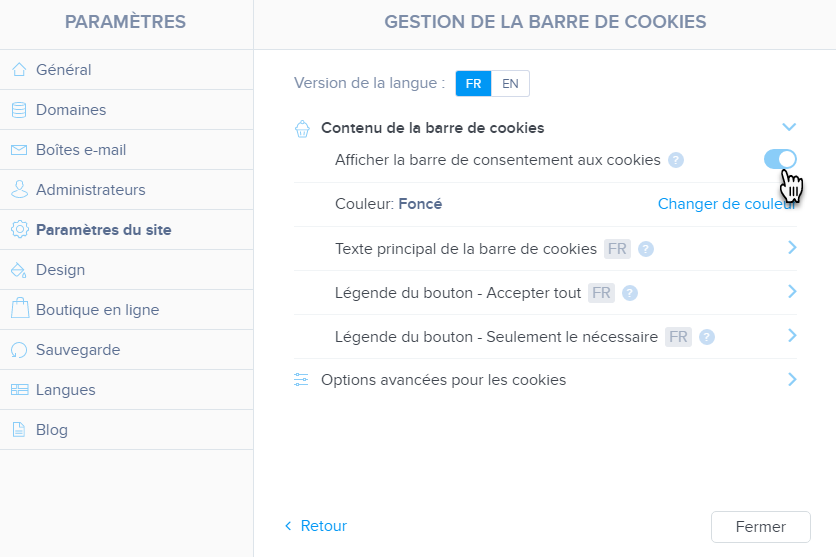Switch language version to EN
Image resolution: width=836 pixels, height=557 pixels.
coord(510,84)
